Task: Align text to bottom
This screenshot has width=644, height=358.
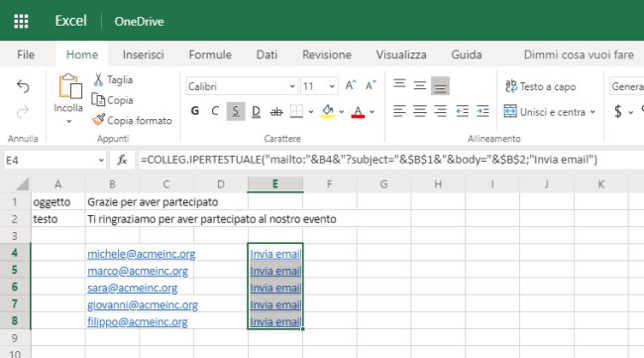Action: (440, 86)
